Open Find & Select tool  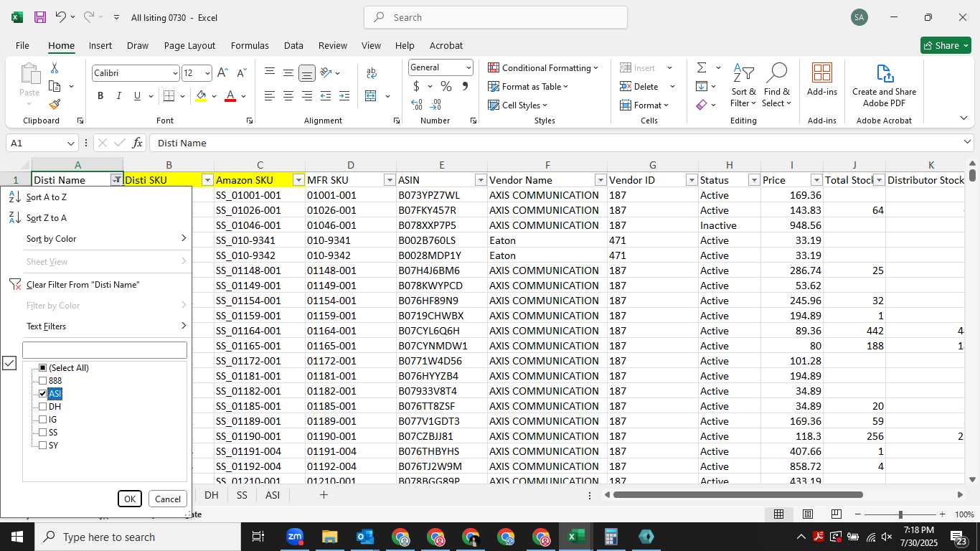pos(777,86)
